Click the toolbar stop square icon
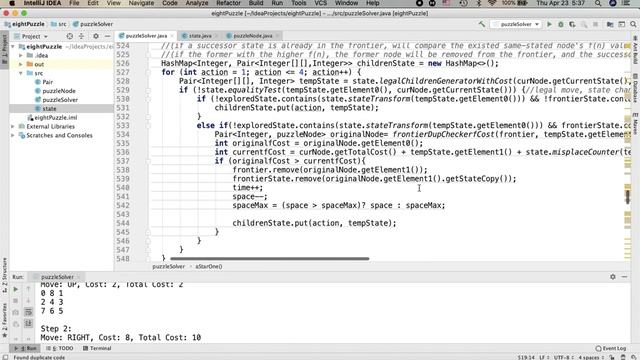The height and width of the screenshot is (360, 640). tap(596, 24)
